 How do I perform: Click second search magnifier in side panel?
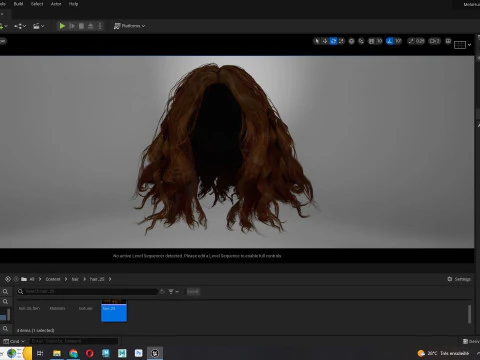pyautogui.click(x=5, y=302)
